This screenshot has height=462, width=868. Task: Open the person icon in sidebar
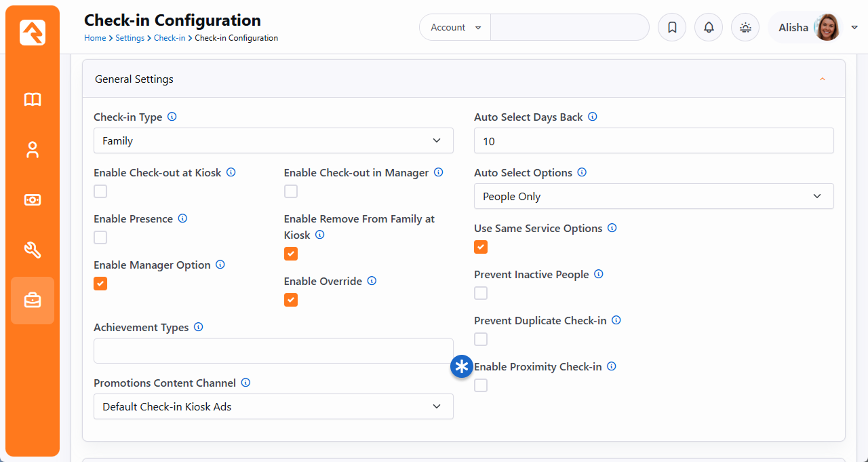pyautogui.click(x=33, y=150)
